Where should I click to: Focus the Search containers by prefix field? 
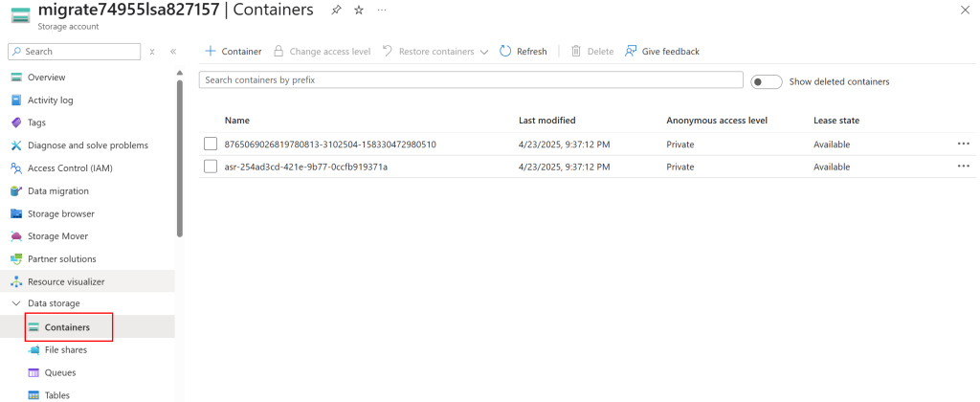(471, 80)
